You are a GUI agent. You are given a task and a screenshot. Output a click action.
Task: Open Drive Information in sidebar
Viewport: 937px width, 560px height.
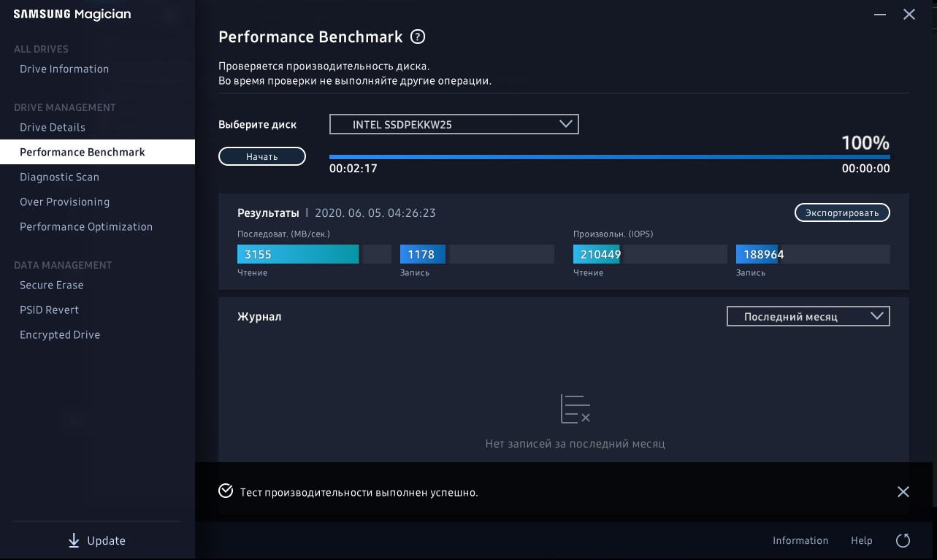(64, 69)
